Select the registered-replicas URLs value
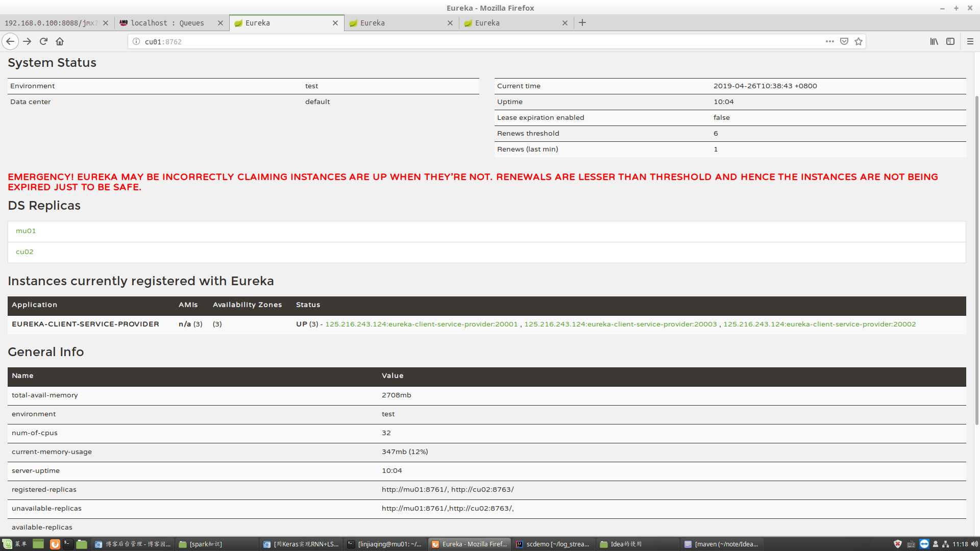The width and height of the screenshot is (980, 551). [x=448, y=490]
